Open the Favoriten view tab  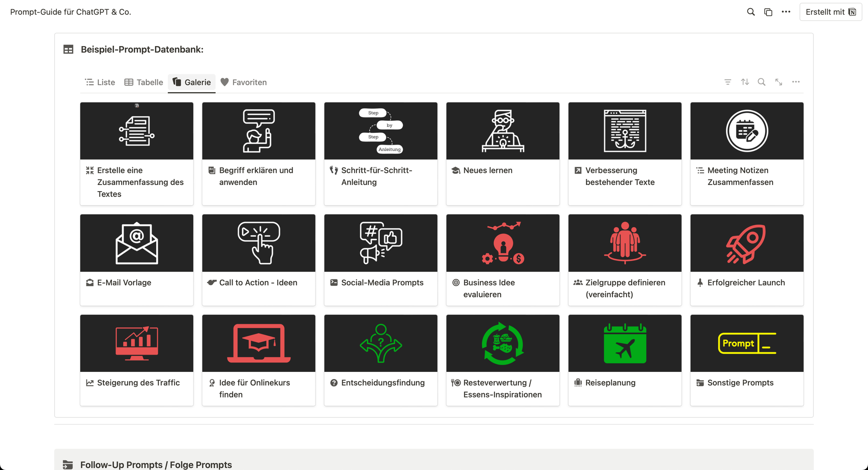pyautogui.click(x=243, y=83)
